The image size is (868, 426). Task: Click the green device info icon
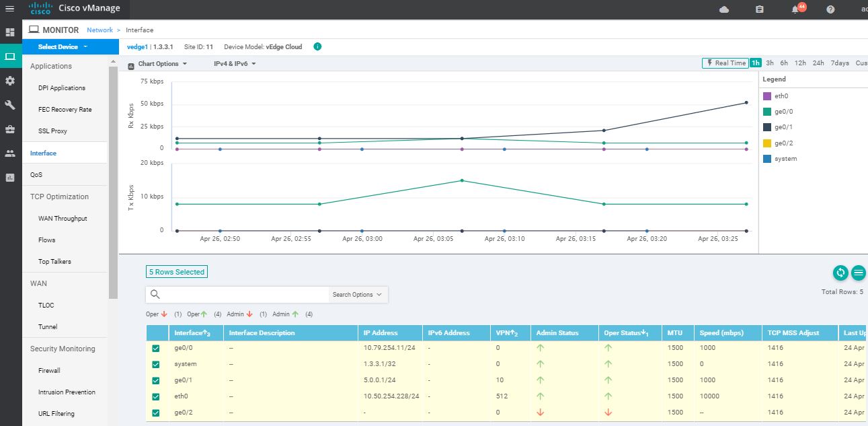click(317, 47)
